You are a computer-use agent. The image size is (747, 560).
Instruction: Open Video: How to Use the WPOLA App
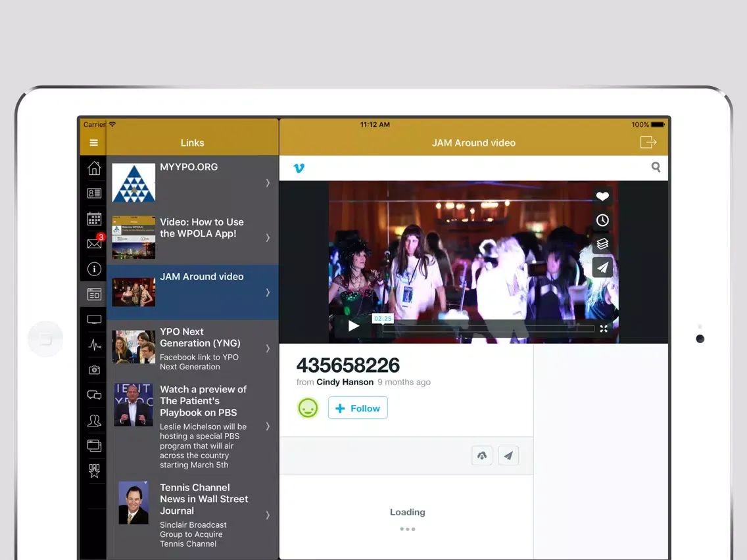193,237
